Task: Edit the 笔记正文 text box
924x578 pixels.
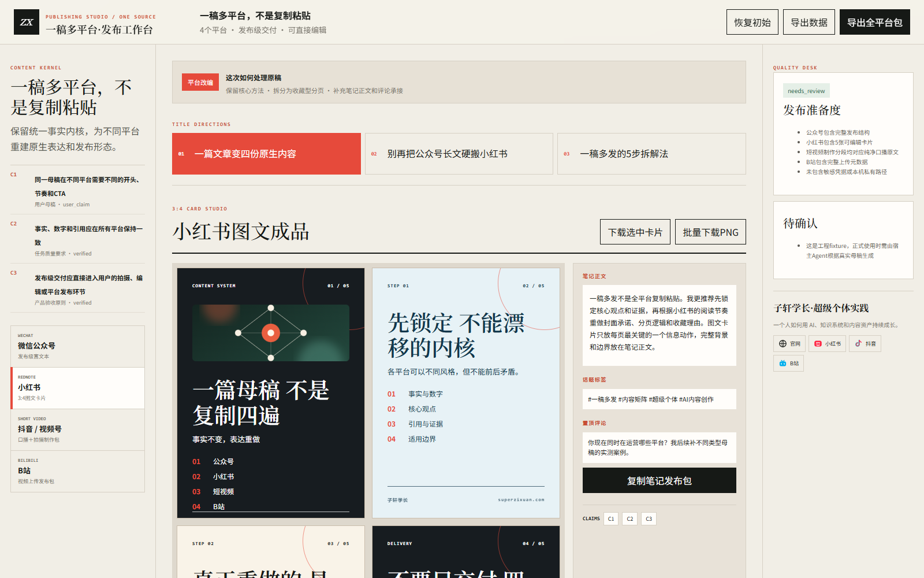Action: coord(660,325)
